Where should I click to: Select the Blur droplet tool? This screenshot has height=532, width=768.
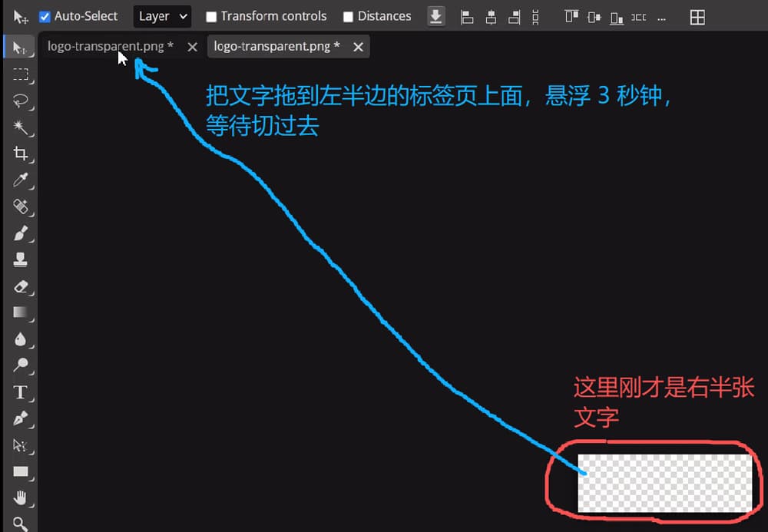20,339
